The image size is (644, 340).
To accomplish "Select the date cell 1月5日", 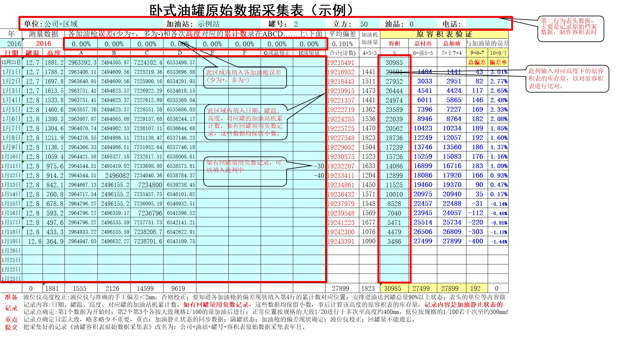I will [x=11, y=109].
